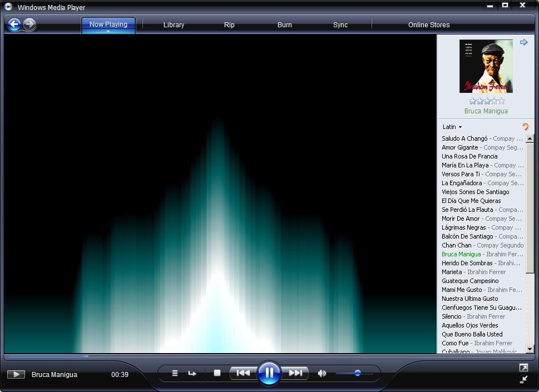539x392 pixels.
Task: Switch to the Library tab
Action: pos(174,24)
